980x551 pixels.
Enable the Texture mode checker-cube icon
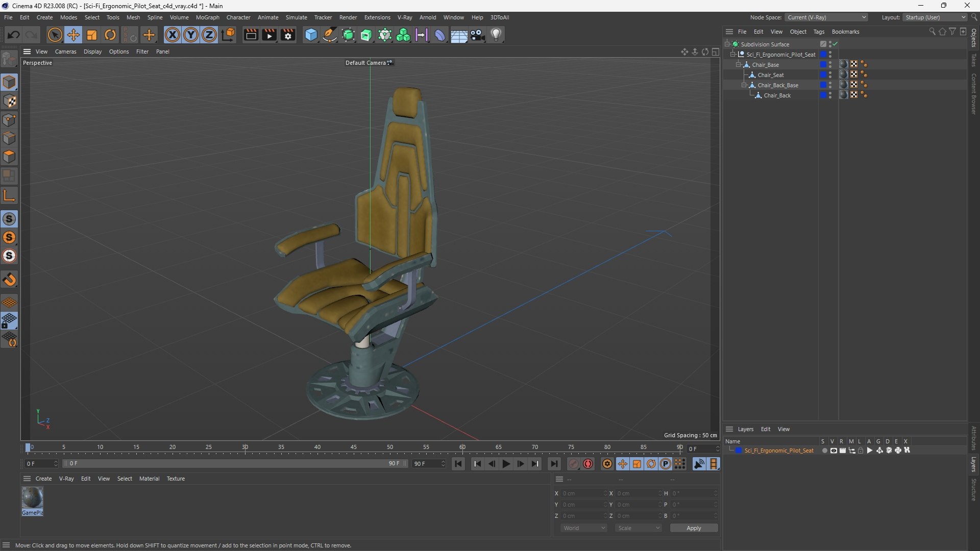10,101
